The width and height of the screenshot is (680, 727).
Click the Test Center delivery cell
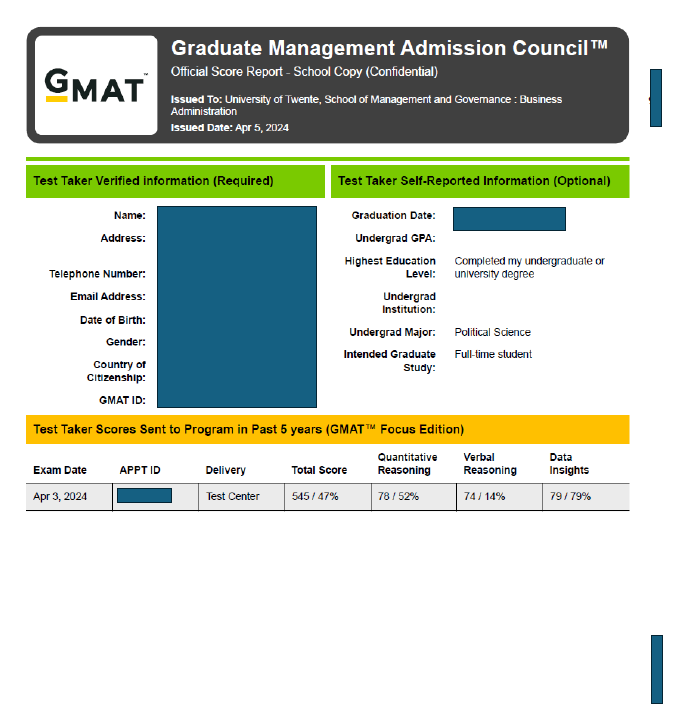pyautogui.click(x=232, y=497)
